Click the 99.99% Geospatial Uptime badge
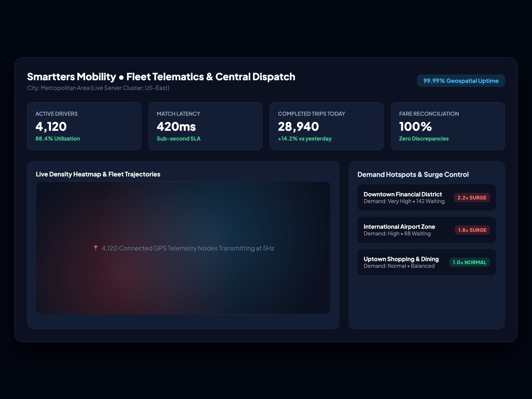This screenshot has width=532, height=399. coord(461,80)
